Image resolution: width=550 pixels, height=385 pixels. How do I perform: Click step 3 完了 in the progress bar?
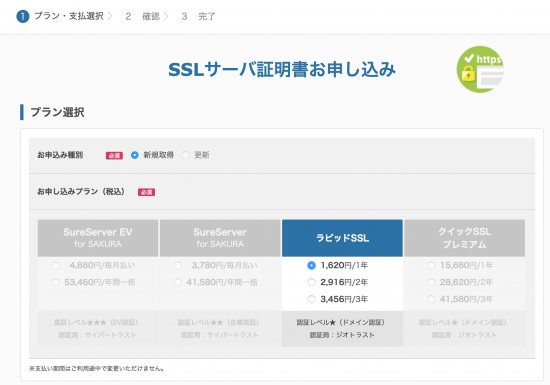pos(198,16)
